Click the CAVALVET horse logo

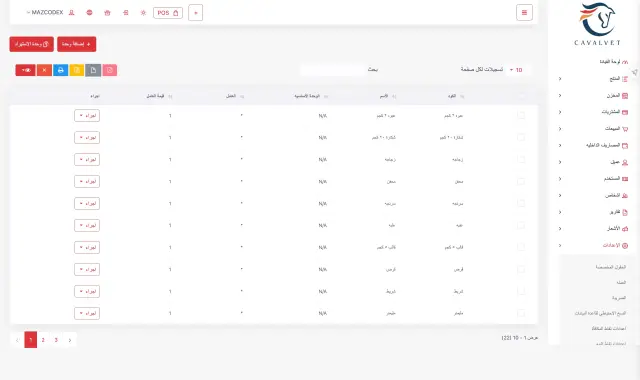click(x=597, y=24)
